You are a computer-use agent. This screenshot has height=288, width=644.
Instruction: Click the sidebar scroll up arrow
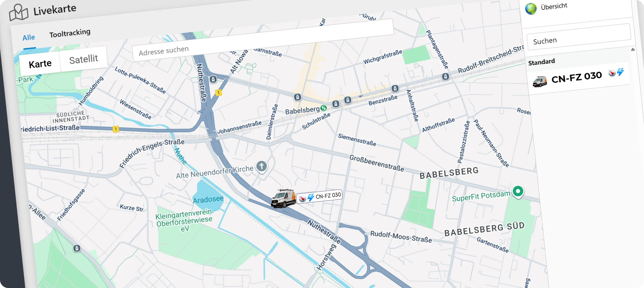[633, 49]
